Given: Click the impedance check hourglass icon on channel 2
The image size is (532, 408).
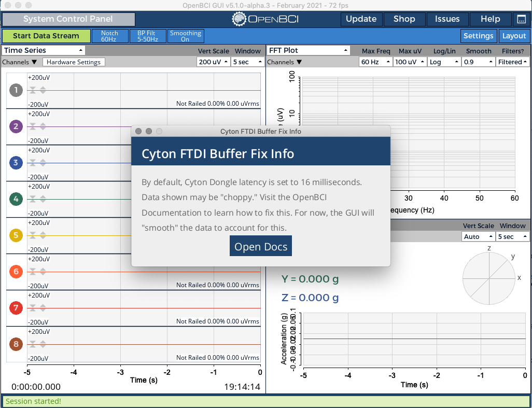Looking at the screenshot, I should pyautogui.click(x=32, y=126).
